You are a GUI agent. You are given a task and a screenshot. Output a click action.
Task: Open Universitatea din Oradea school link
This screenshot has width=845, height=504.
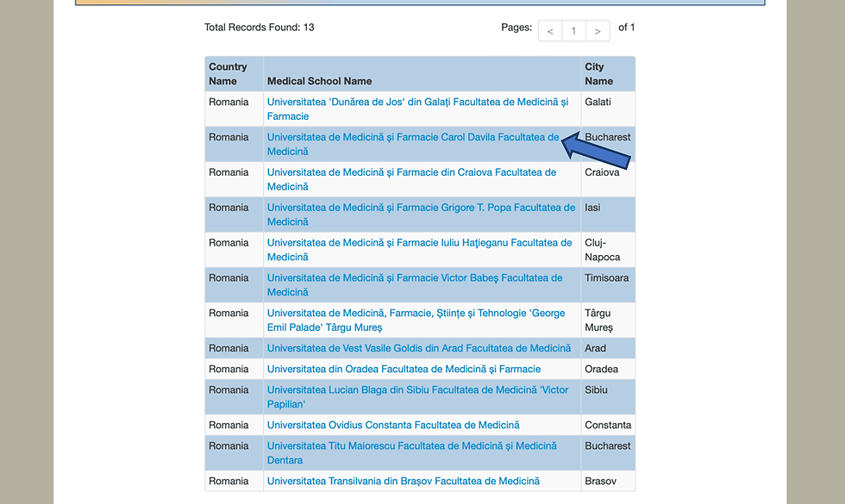click(404, 369)
